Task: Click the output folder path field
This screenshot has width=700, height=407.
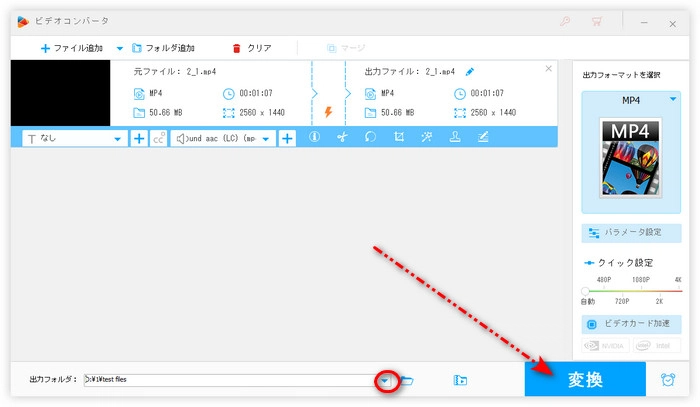Action: pyautogui.click(x=230, y=380)
